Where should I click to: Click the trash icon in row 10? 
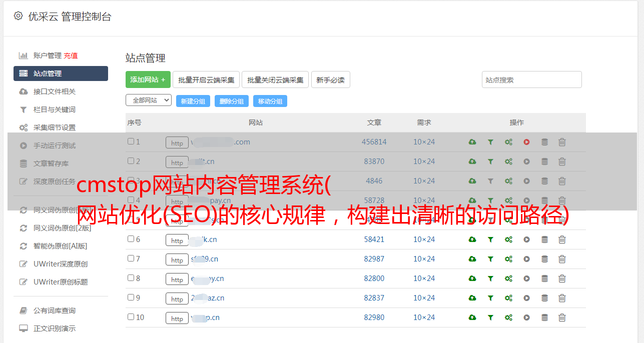coord(562,317)
